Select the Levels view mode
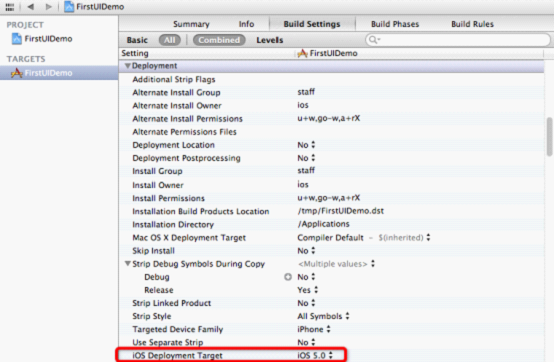This screenshot has height=363, width=555. 270,40
